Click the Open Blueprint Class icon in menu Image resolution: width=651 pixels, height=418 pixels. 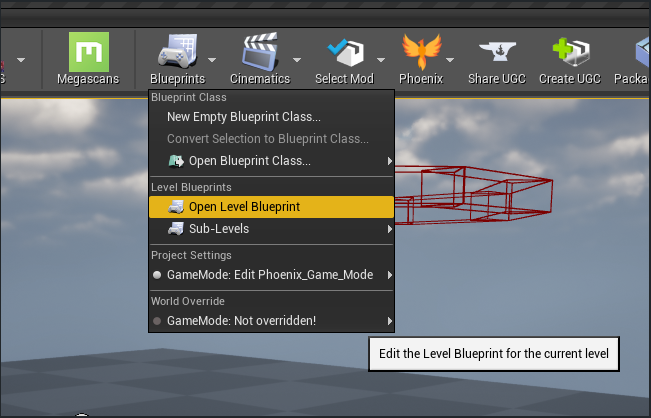176,161
